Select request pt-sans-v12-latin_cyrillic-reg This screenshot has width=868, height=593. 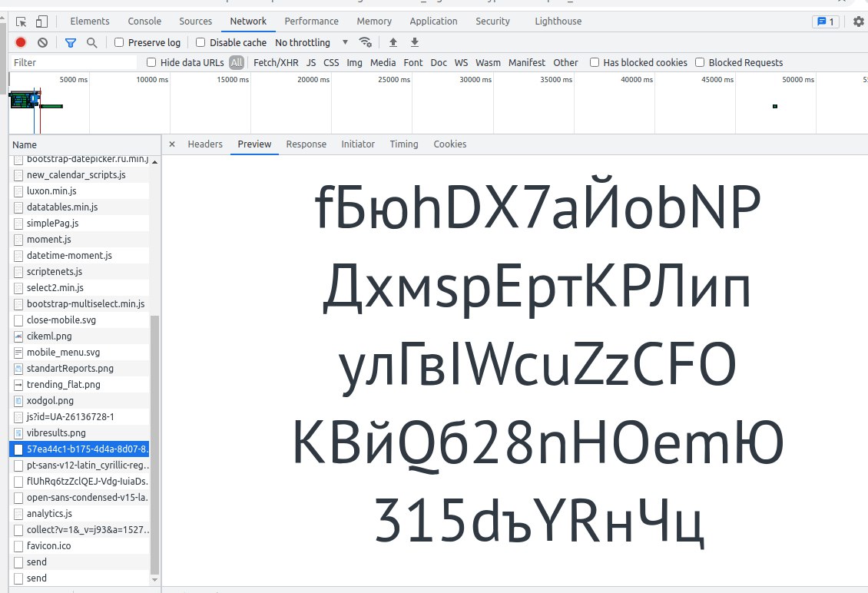pos(80,465)
